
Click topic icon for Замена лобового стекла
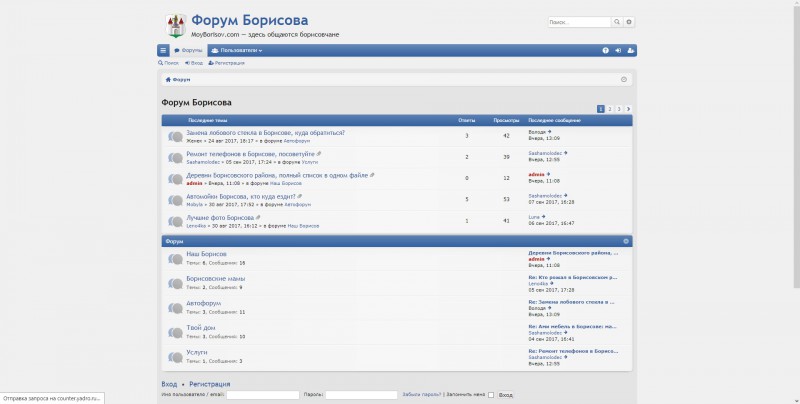point(175,136)
